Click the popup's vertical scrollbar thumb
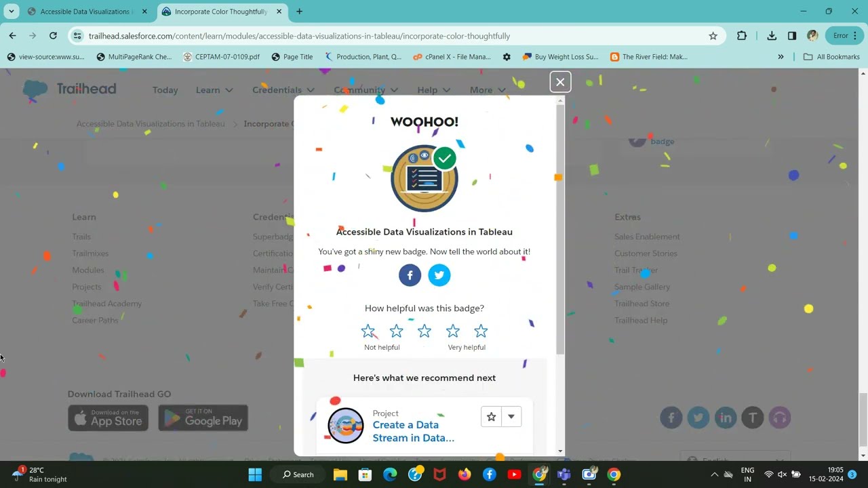 [560, 229]
